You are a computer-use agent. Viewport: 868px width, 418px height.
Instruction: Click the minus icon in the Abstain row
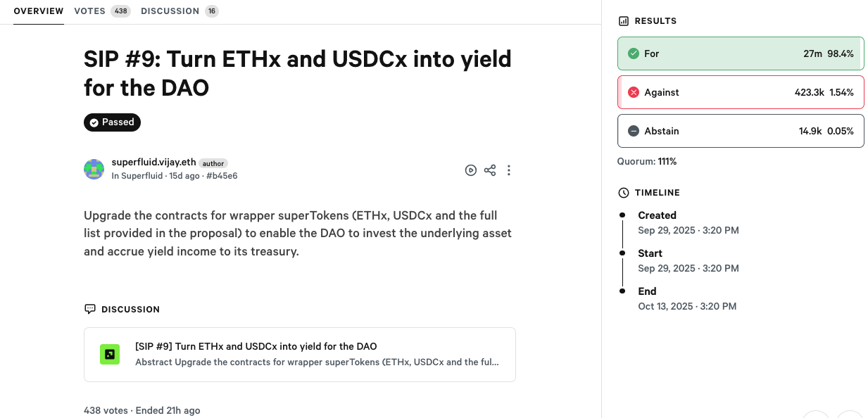click(633, 131)
